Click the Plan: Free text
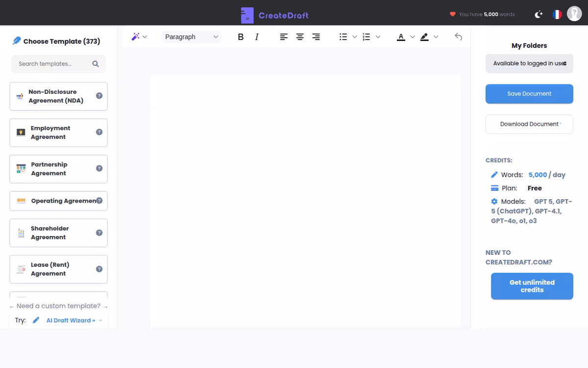The height and width of the screenshot is (368, 588). coord(521,188)
